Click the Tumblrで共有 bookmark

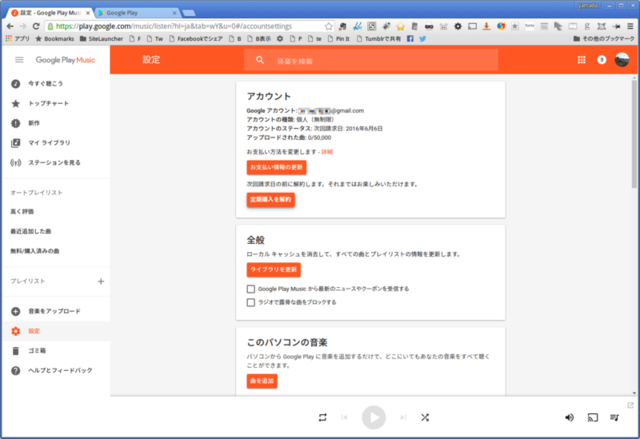379,39
